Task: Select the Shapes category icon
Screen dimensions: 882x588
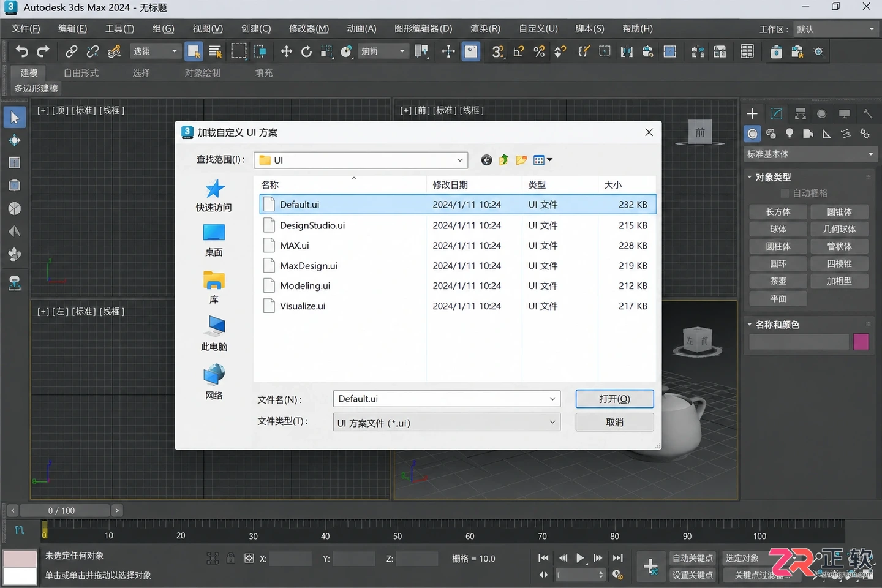Action: point(771,134)
